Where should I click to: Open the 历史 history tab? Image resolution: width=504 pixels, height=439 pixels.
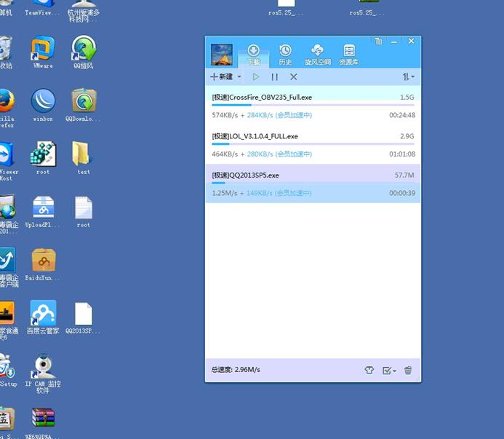pos(285,55)
